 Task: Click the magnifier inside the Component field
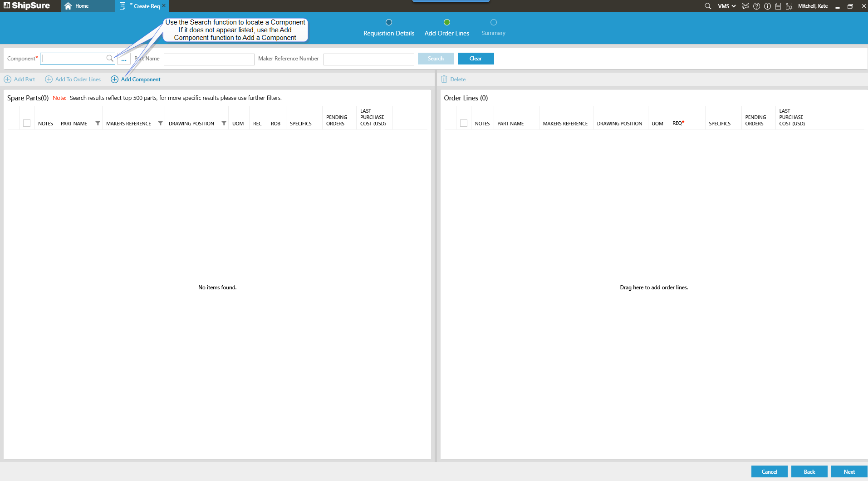[109, 58]
